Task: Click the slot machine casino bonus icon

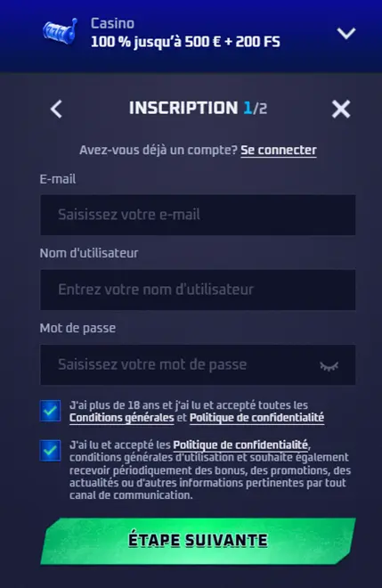Action: (x=60, y=31)
